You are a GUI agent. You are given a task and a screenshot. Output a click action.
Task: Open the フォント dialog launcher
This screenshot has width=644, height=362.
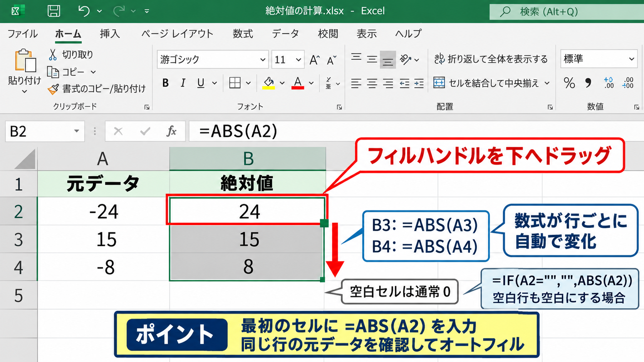pyautogui.click(x=339, y=107)
